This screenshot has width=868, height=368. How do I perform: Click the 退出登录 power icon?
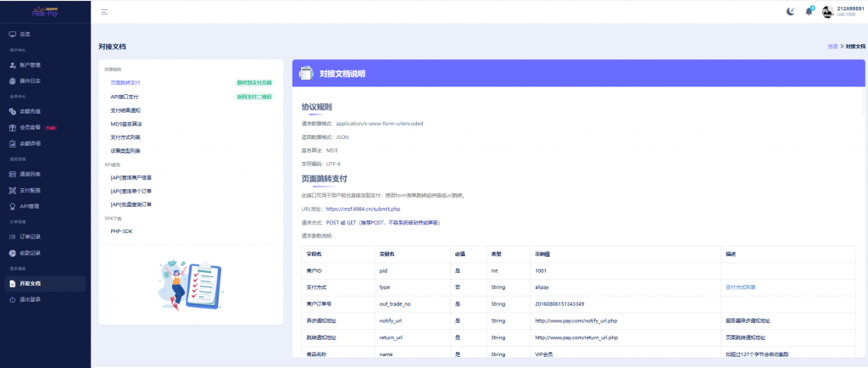pos(13,299)
